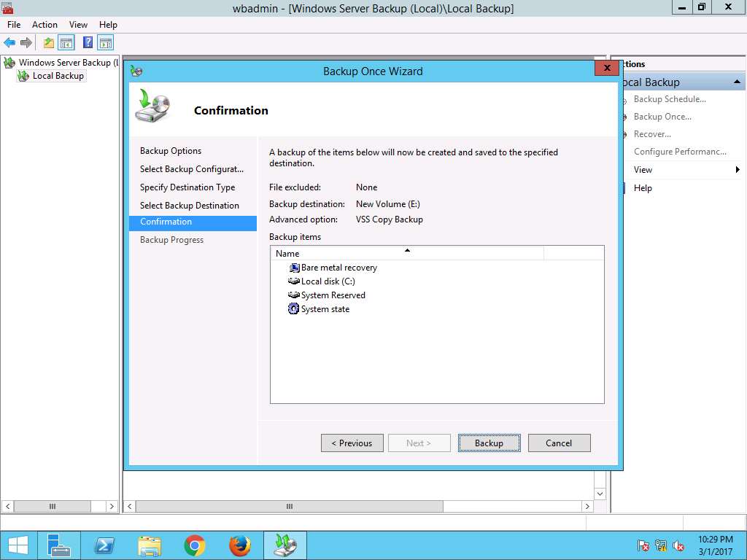
Task: Click Recover... in the Actions pane
Action: (x=652, y=134)
